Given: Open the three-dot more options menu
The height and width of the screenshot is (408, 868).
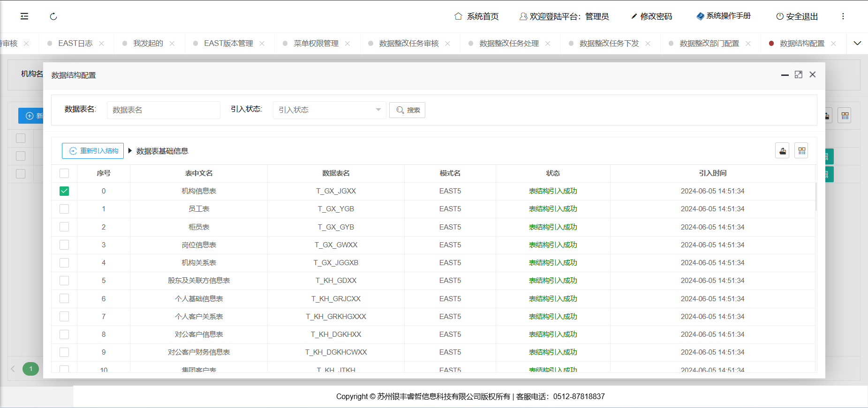Looking at the screenshot, I should [x=843, y=16].
